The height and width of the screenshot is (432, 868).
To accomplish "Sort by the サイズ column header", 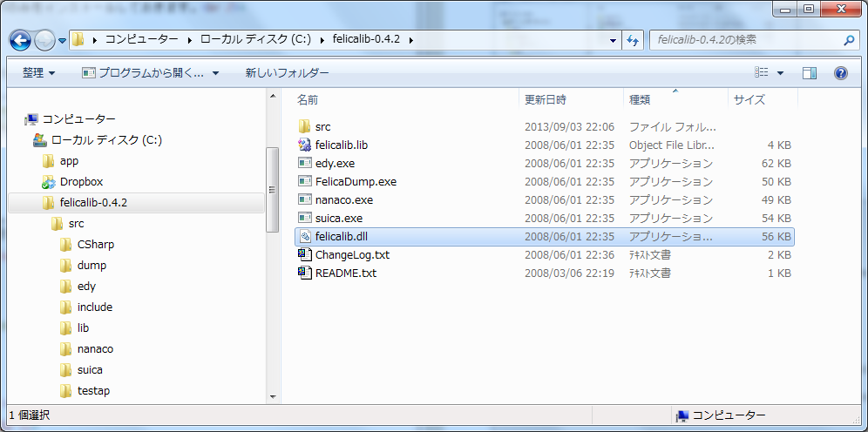I will [749, 99].
